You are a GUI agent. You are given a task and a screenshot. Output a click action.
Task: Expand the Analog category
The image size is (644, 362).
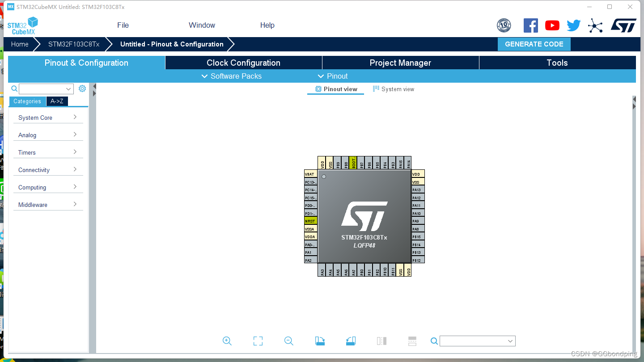coord(48,135)
